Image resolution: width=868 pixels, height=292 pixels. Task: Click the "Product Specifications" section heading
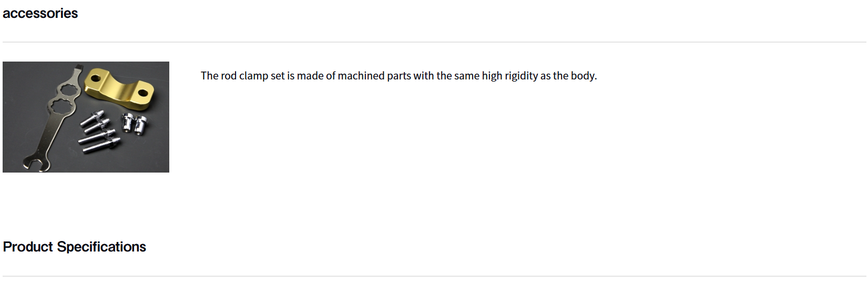74,247
